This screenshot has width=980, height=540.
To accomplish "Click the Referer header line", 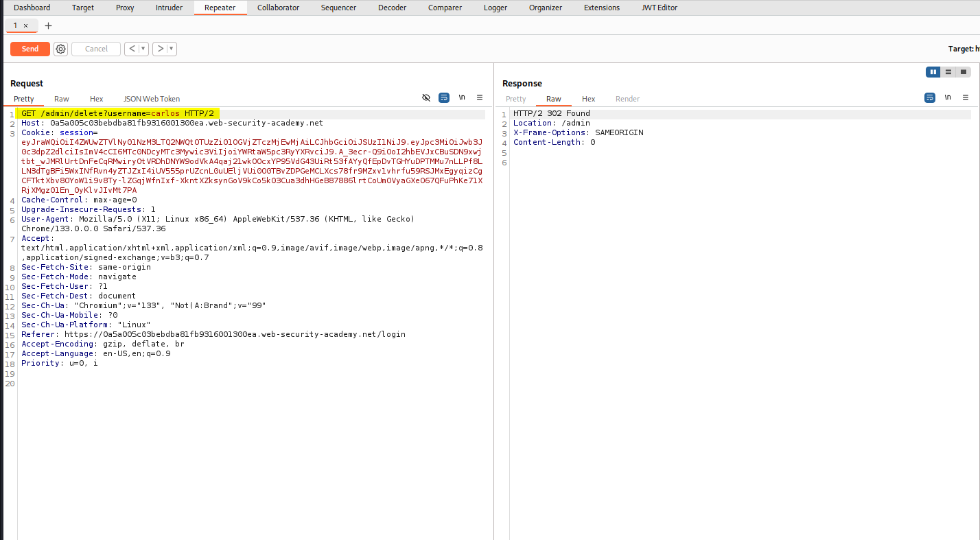I will (213, 334).
